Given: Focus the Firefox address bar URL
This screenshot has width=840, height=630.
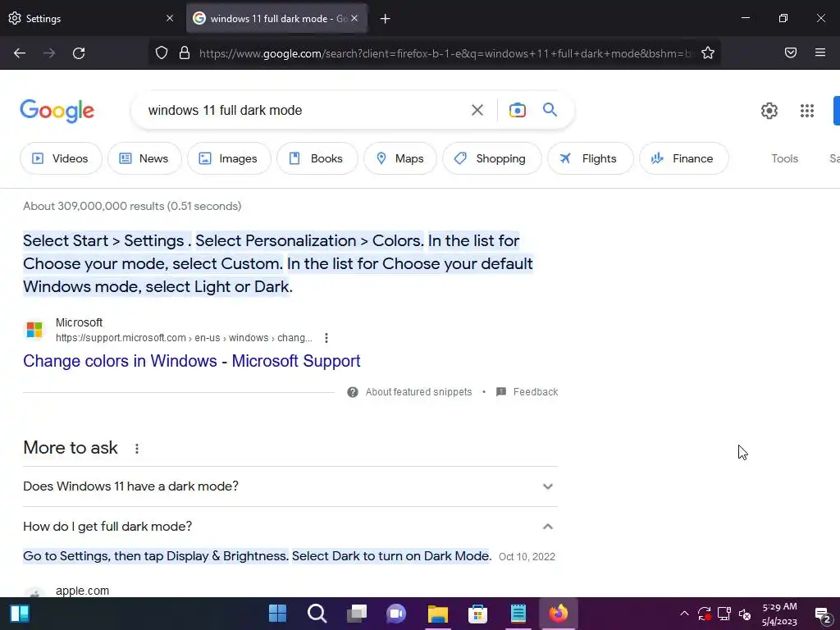Looking at the screenshot, I should (x=445, y=53).
